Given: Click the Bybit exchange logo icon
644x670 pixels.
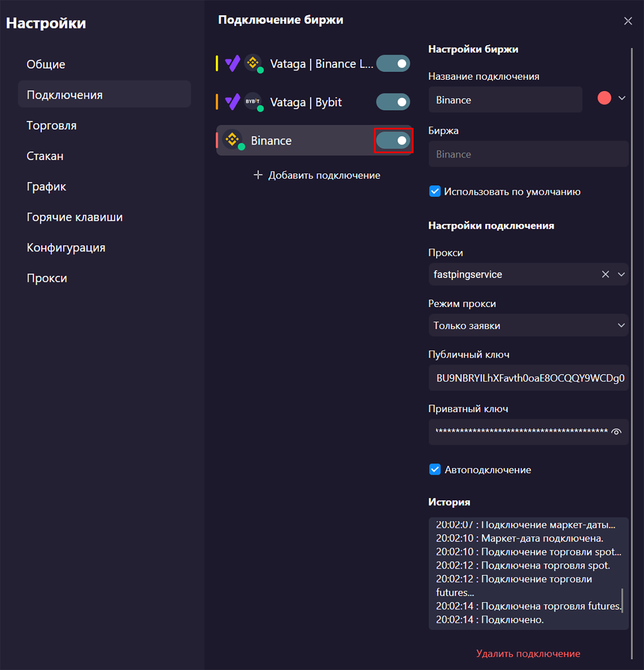Looking at the screenshot, I should (253, 101).
